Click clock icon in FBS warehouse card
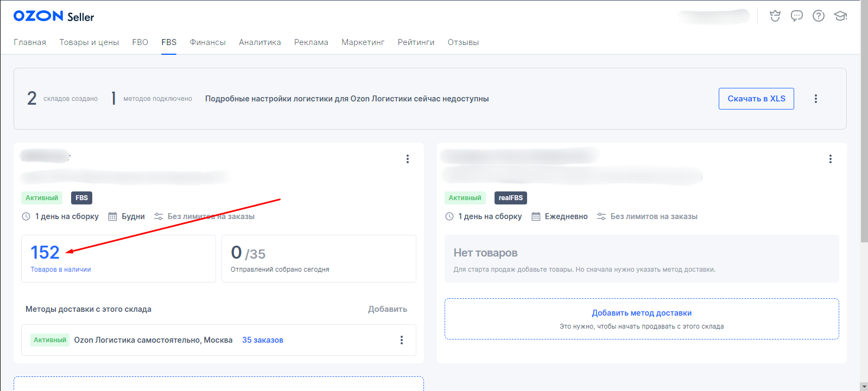Viewport: 868px width, 391px height. tap(26, 216)
